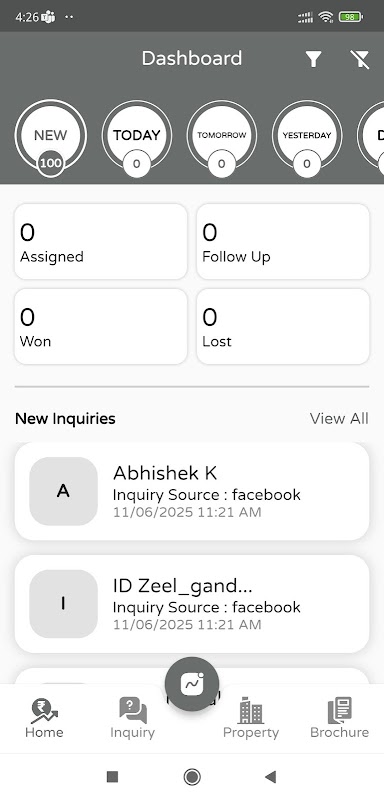Open the Property building icon

[251, 710]
